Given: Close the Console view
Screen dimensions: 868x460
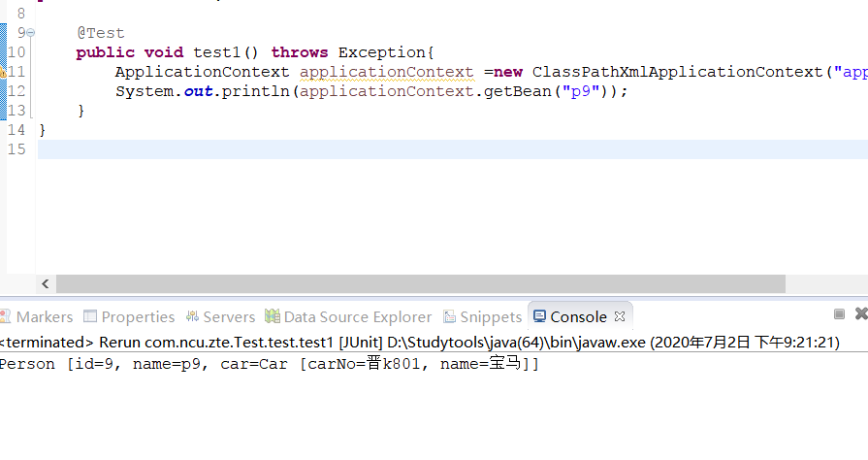Looking at the screenshot, I should point(620,316).
